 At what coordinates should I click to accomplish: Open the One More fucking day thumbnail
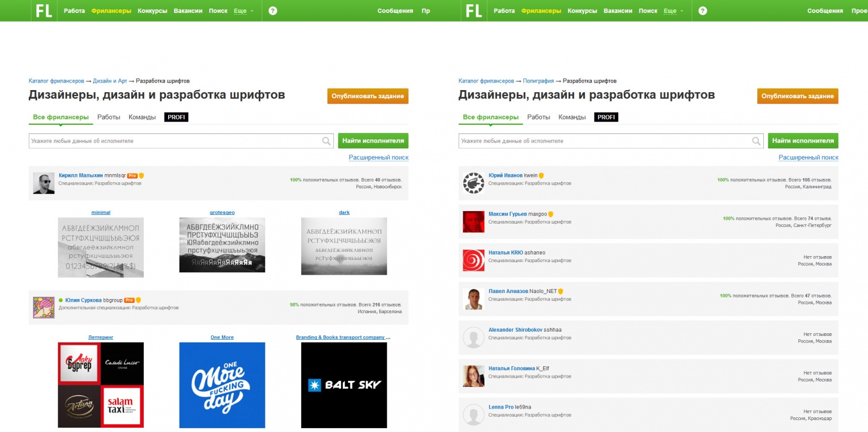222,385
